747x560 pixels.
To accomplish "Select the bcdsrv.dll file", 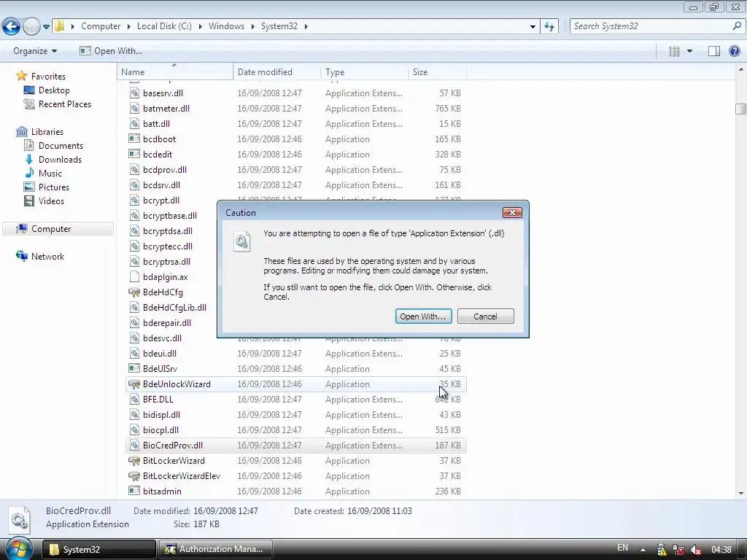I will (x=161, y=184).
